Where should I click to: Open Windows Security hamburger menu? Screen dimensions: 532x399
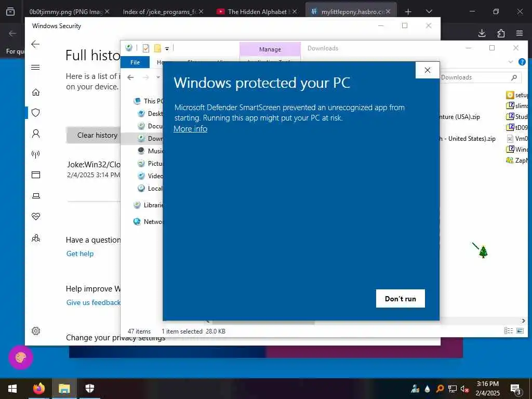point(35,67)
